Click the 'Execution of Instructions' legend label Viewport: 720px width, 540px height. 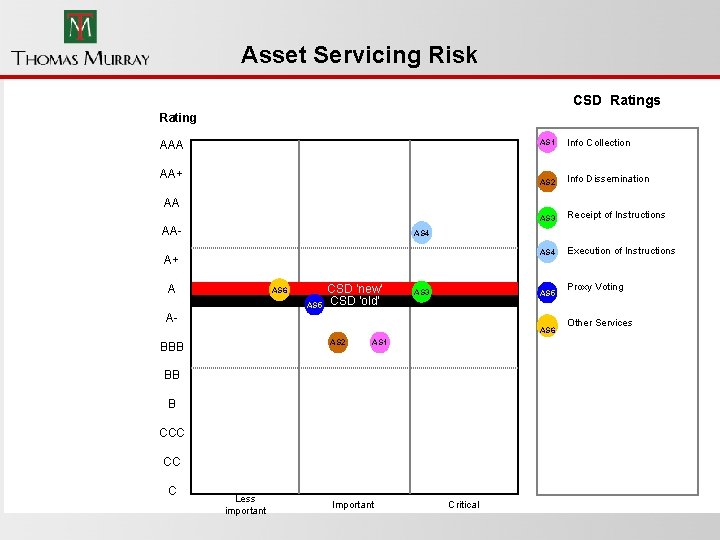(621, 251)
